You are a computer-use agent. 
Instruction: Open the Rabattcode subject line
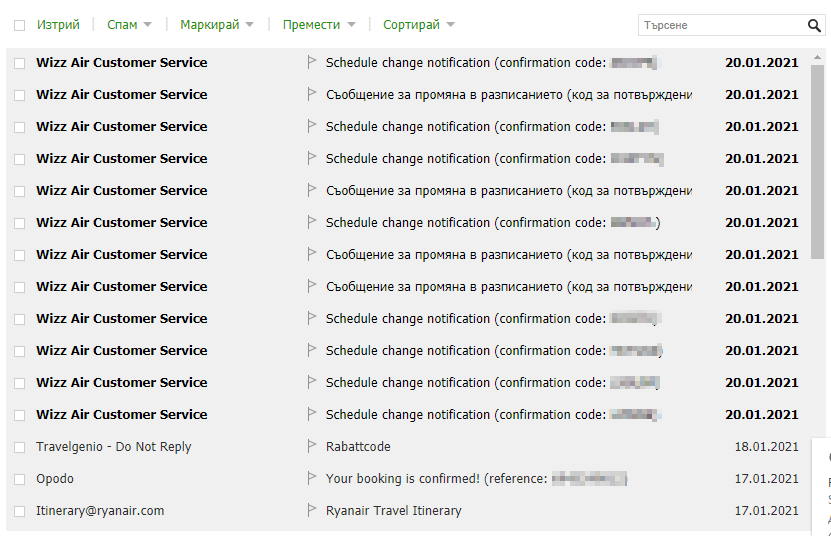pyautogui.click(x=358, y=446)
